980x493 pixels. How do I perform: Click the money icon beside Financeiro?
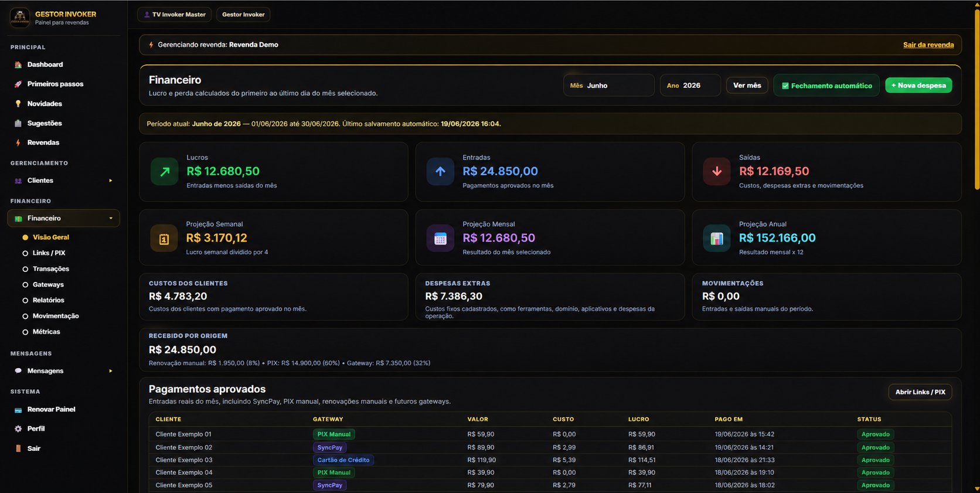18,218
